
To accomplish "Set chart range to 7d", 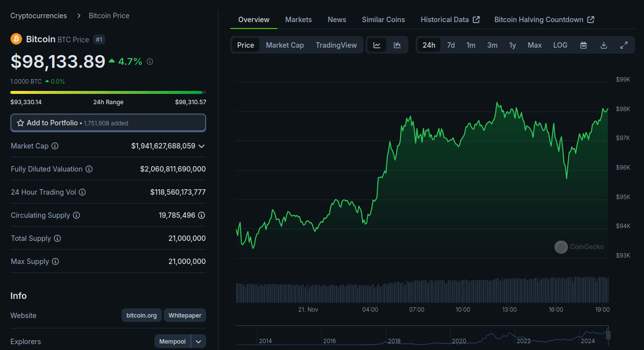I will coord(451,45).
